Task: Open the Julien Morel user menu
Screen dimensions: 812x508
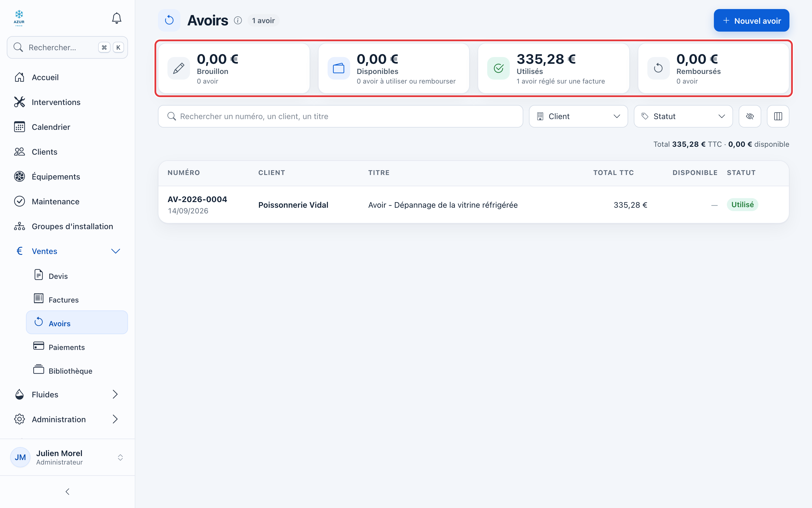Action: pos(67,457)
